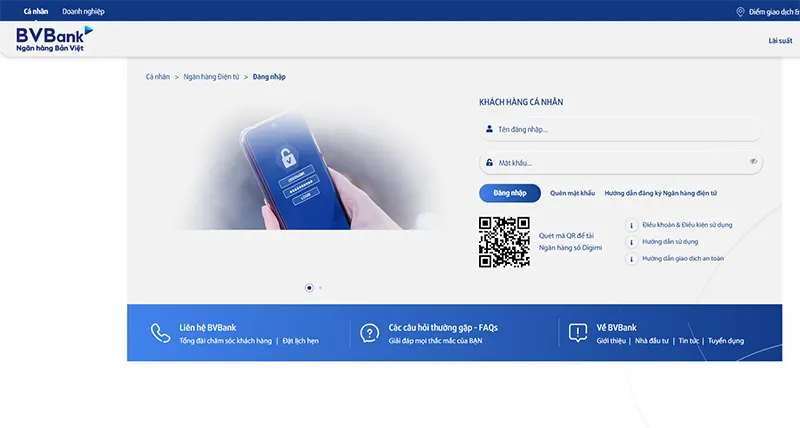Open Điều khoản & Điều kiện sử dụng

(x=687, y=224)
